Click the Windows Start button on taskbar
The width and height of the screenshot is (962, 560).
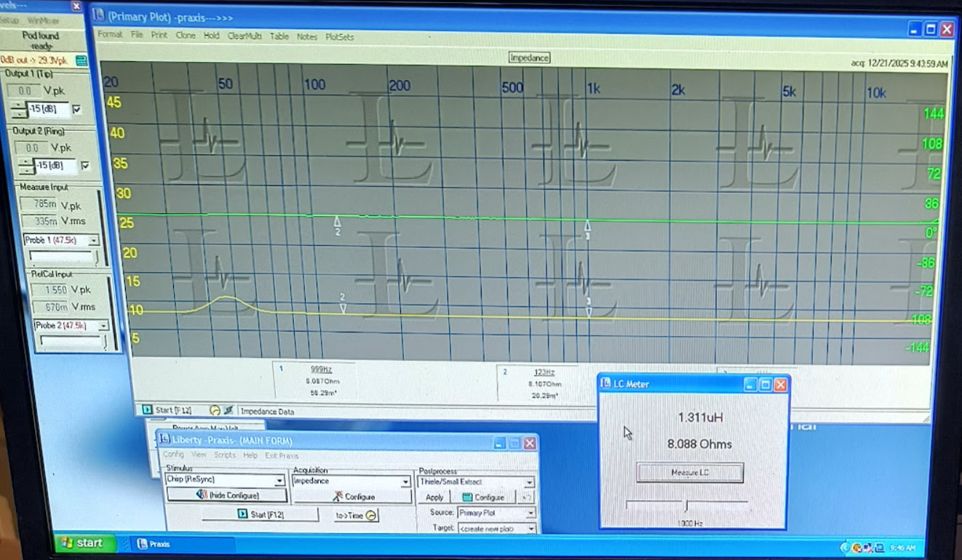pos(82,543)
